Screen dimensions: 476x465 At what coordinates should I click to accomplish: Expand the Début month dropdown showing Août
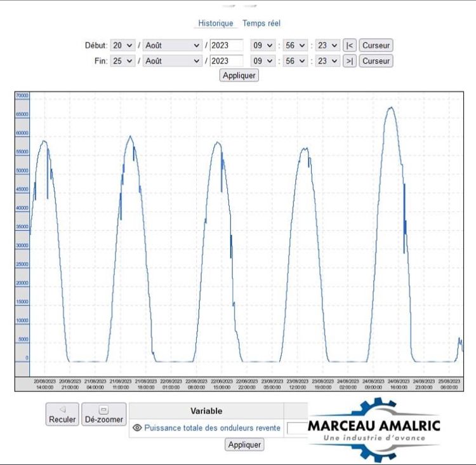[x=172, y=45]
